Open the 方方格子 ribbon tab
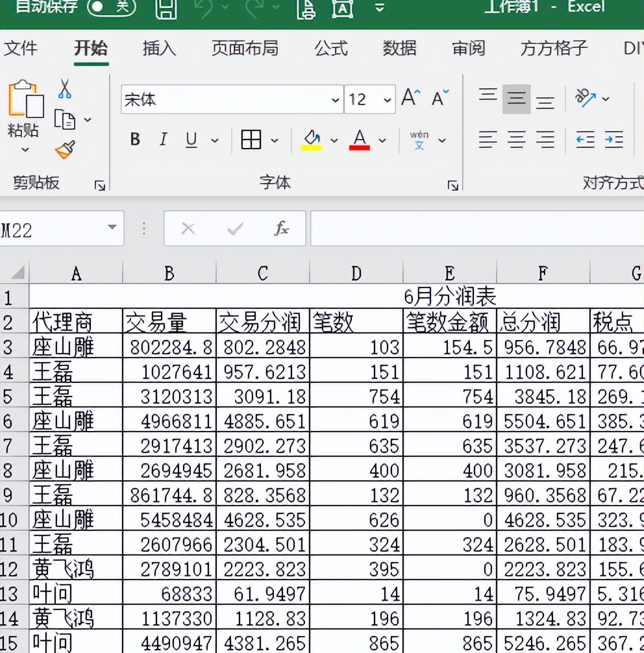 (x=552, y=49)
